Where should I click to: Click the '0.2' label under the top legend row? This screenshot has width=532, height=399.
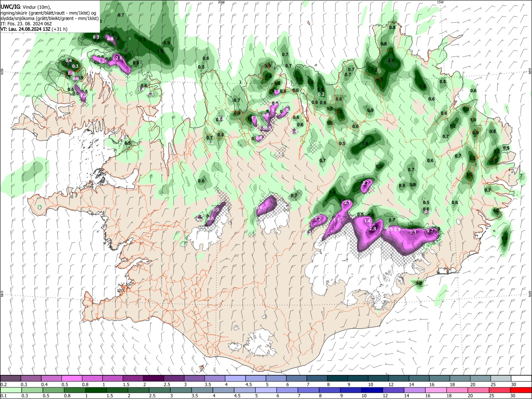(3, 384)
